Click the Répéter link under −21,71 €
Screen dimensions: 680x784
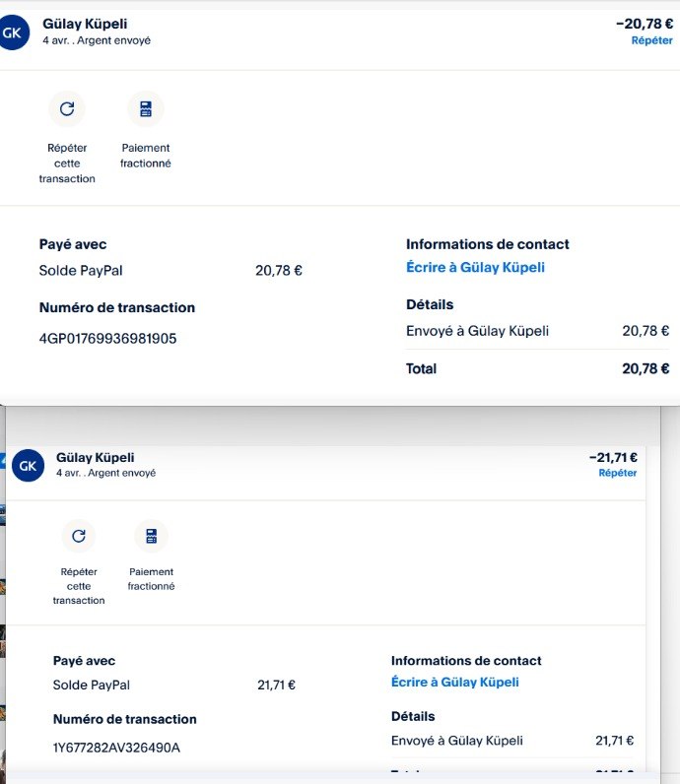tap(617, 473)
